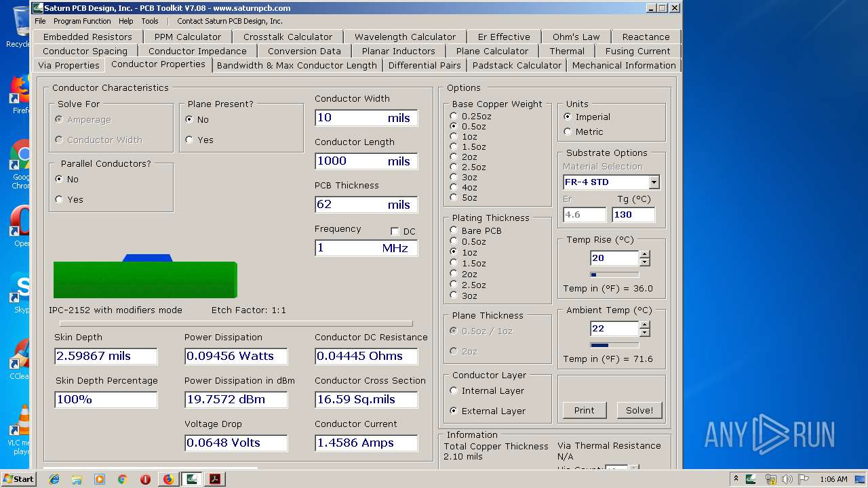Open the Adobe Reader taskbar icon

pos(215,479)
